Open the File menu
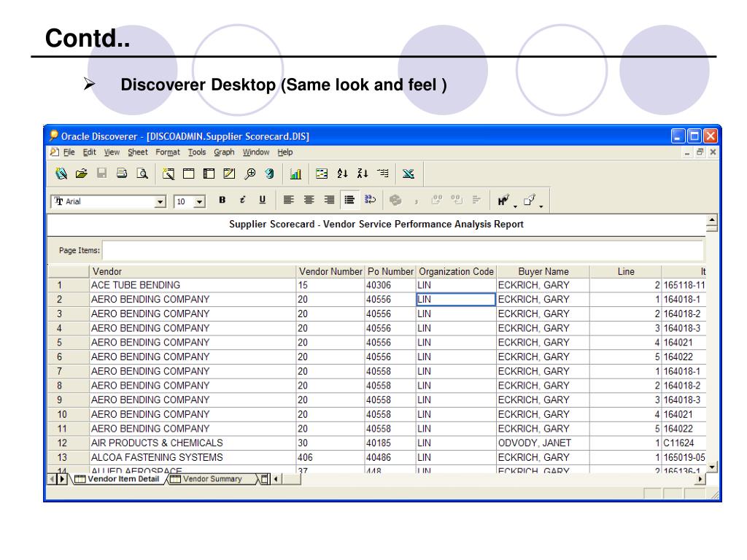Image resolution: width=747 pixels, height=560 pixels. pos(69,152)
